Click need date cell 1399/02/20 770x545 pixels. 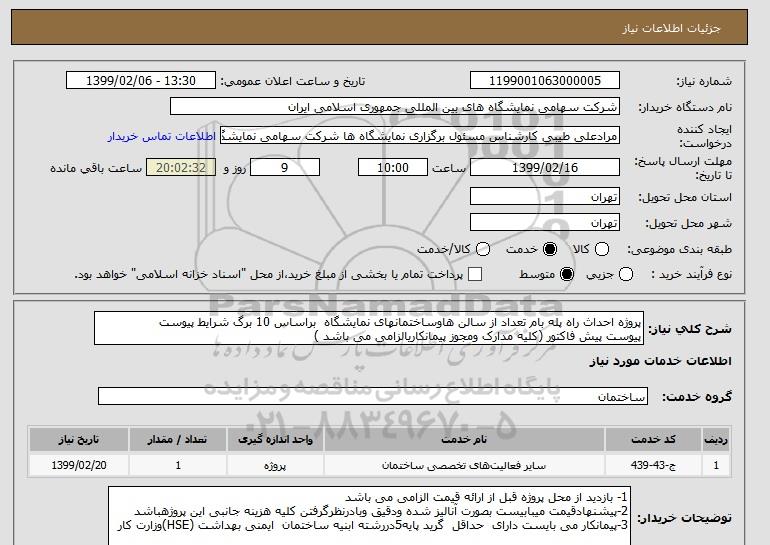79,465
